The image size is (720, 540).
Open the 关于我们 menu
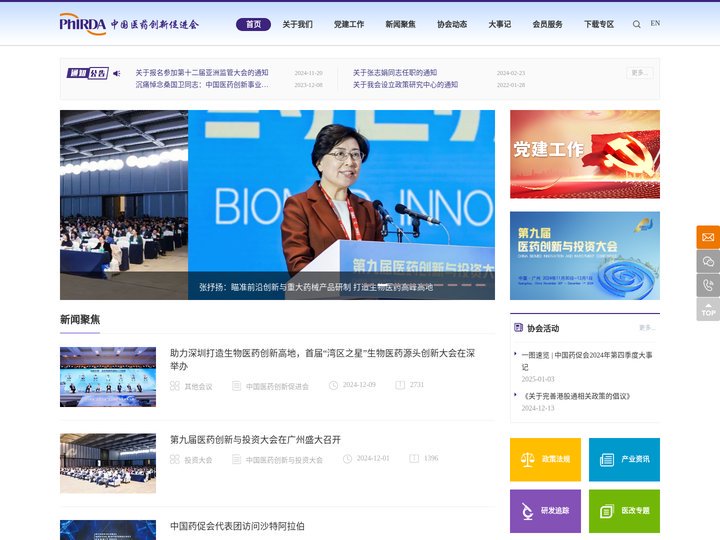(x=298, y=24)
